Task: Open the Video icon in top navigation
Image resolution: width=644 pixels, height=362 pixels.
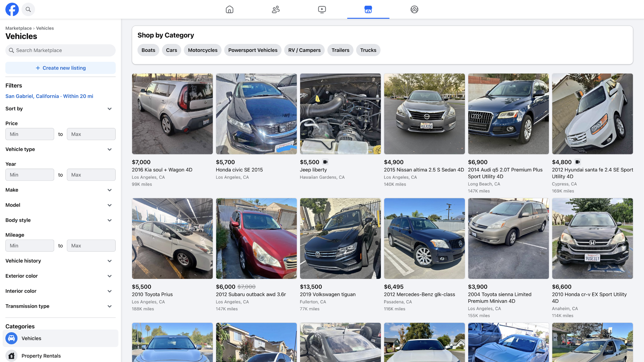Action: (322, 9)
